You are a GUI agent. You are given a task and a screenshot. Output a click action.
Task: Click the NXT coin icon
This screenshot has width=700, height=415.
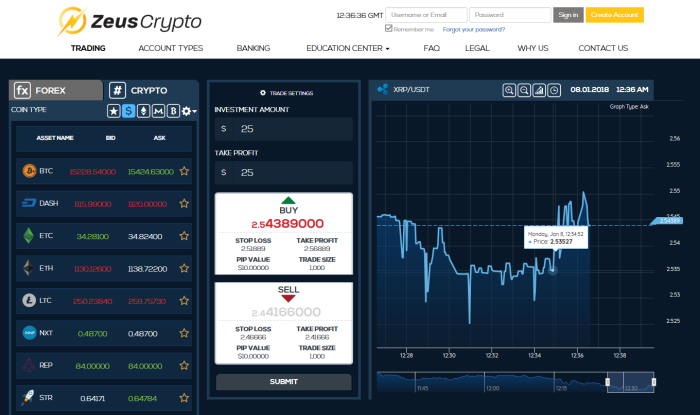pyautogui.click(x=29, y=332)
